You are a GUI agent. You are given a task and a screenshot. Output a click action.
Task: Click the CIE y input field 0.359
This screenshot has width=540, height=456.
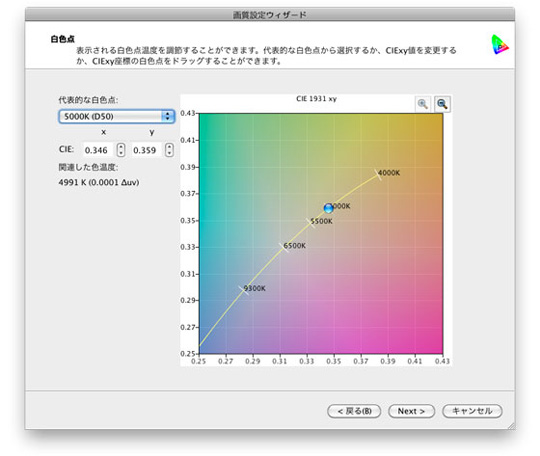tap(147, 150)
